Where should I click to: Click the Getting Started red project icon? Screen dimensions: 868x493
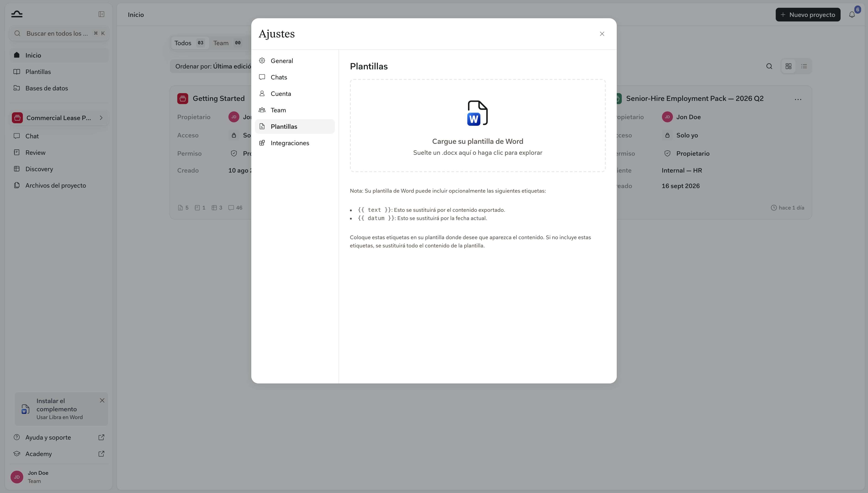tap(183, 99)
